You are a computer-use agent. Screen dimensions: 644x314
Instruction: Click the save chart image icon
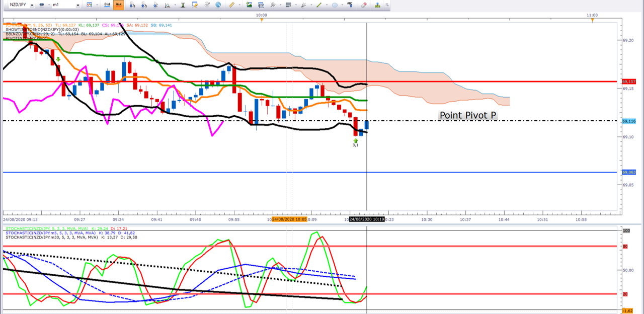249,5
